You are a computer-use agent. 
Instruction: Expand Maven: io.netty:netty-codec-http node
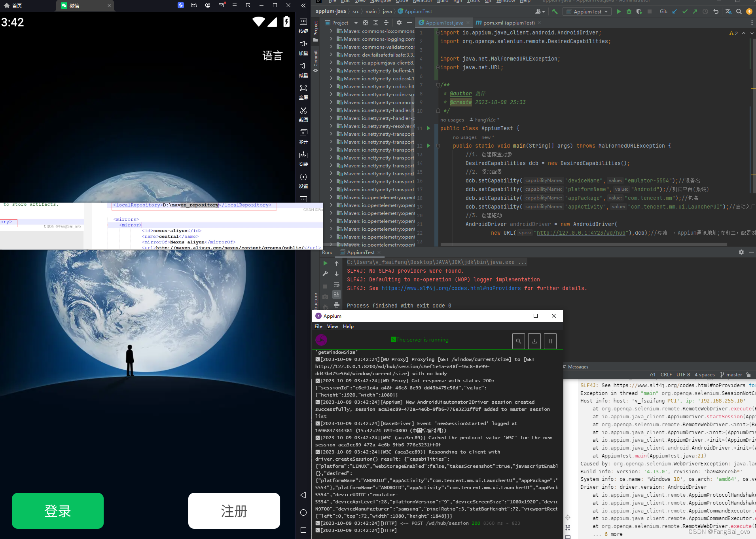tap(331, 86)
